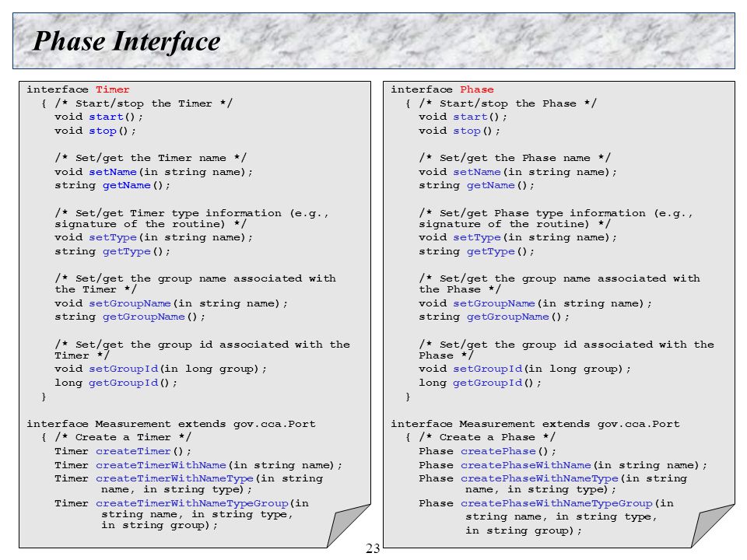Click 'setGroupId' in the Timer interface box
Viewport: 747px width, 560px height.
click(x=124, y=369)
